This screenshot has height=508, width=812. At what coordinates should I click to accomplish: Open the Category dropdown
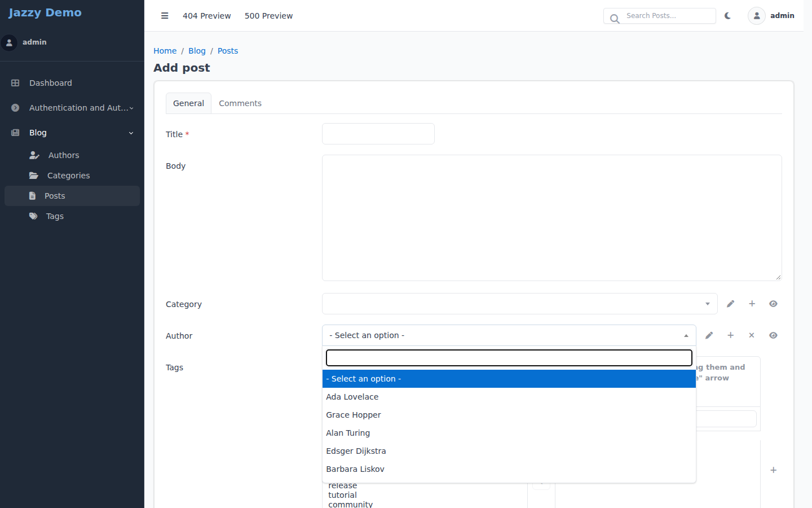[519, 304]
